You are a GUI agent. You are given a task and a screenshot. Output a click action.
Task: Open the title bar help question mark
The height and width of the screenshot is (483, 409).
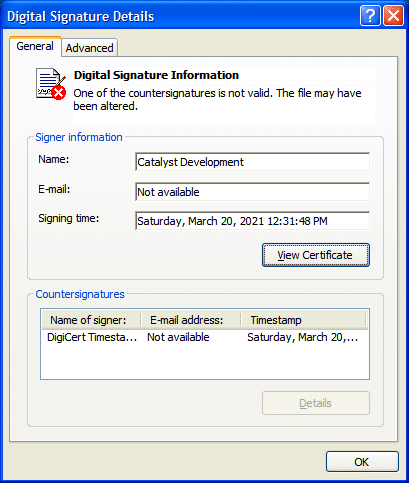point(370,16)
